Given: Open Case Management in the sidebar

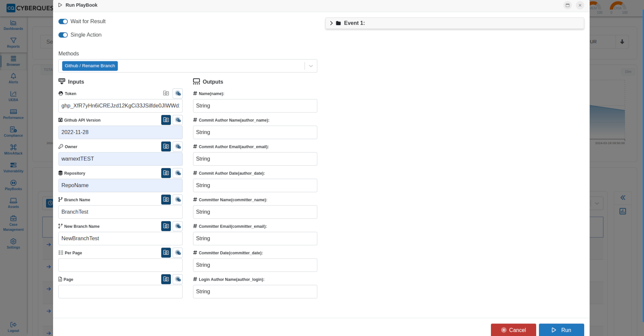Looking at the screenshot, I should tap(13, 223).
